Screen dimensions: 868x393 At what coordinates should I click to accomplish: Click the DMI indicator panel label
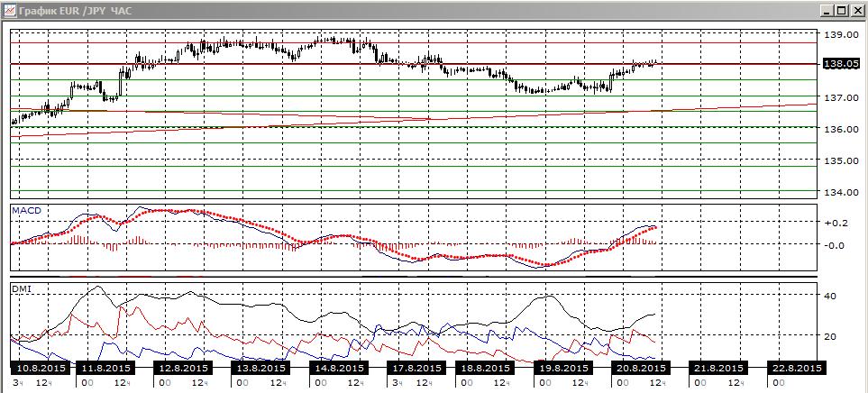[x=20, y=288]
